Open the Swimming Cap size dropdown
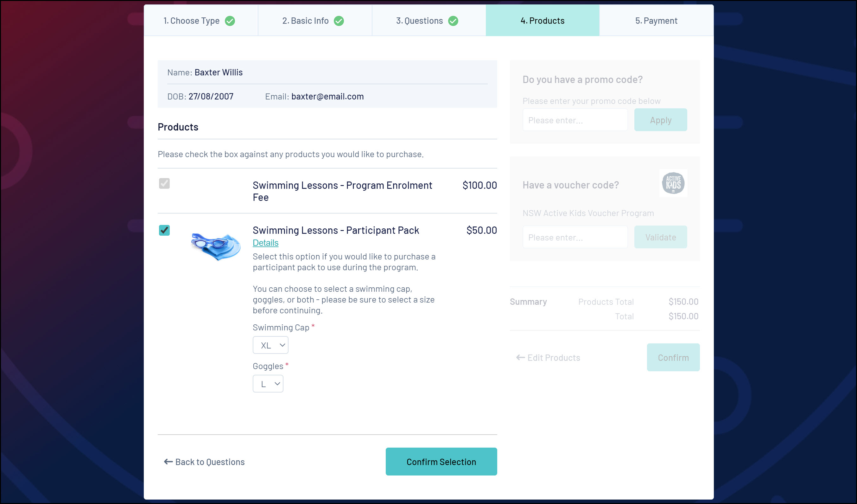Image resolution: width=857 pixels, height=504 pixels. [x=270, y=345]
